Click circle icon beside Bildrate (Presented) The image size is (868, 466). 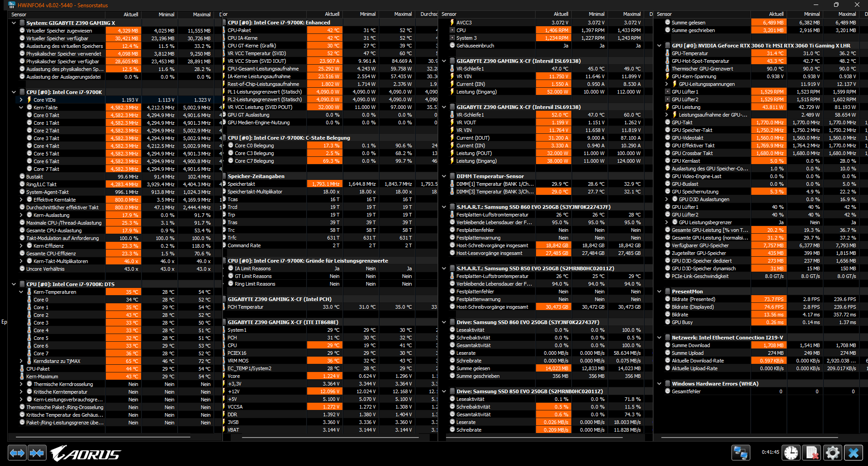tap(668, 299)
